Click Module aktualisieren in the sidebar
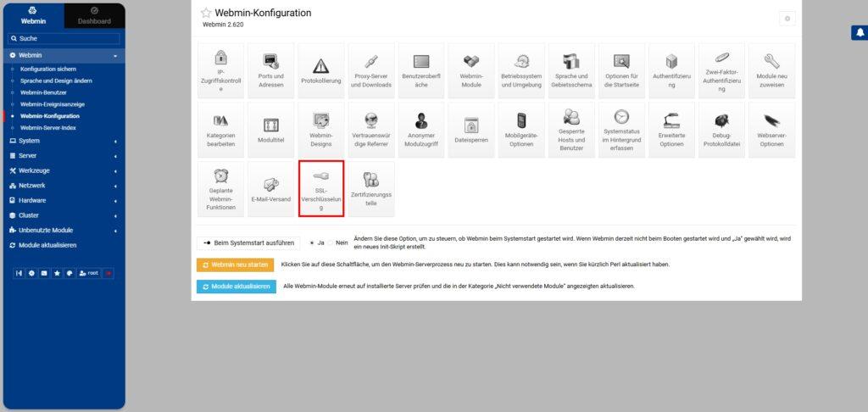 (x=47, y=245)
